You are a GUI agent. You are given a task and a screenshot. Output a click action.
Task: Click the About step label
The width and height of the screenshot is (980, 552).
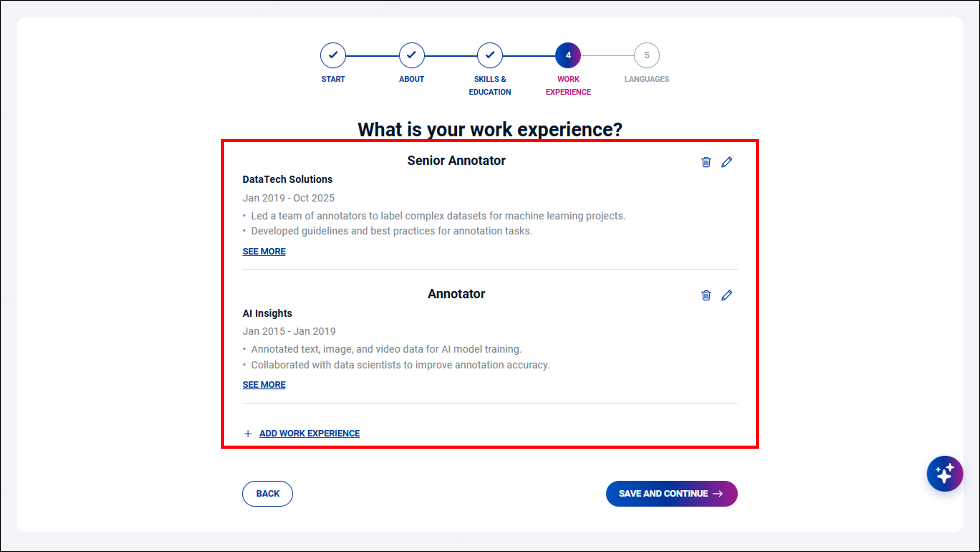(412, 79)
